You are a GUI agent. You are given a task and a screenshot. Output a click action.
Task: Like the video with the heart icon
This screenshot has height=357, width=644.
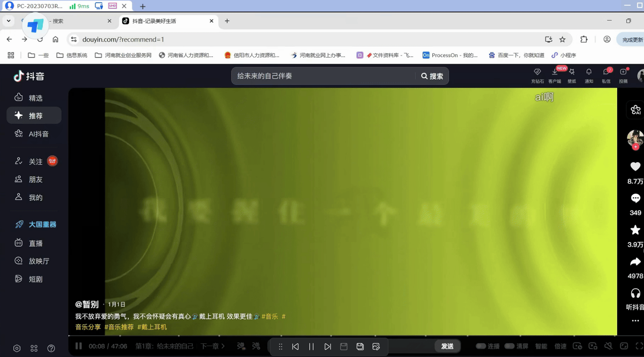(635, 167)
